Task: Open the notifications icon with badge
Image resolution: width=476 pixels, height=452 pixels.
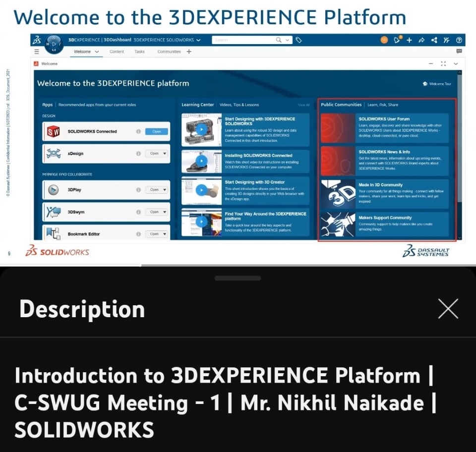Action: 397,40
